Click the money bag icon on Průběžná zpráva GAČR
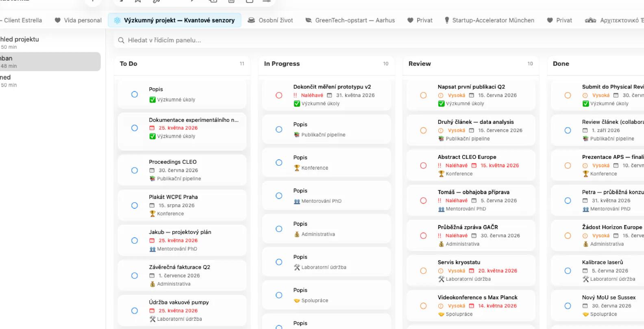Screen dimensions: 644x329 tap(441, 244)
